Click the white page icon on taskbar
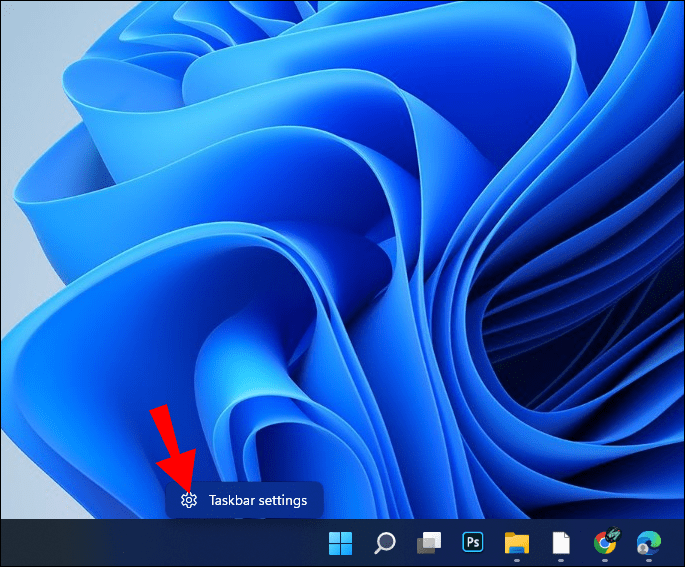Image resolution: width=685 pixels, height=567 pixels. (x=561, y=543)
